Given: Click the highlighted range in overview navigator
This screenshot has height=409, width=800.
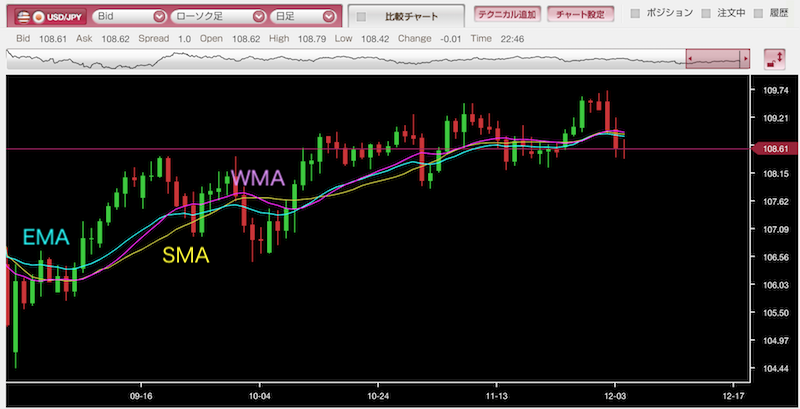Looking at the screenshot, I should [x=715, y=60].
